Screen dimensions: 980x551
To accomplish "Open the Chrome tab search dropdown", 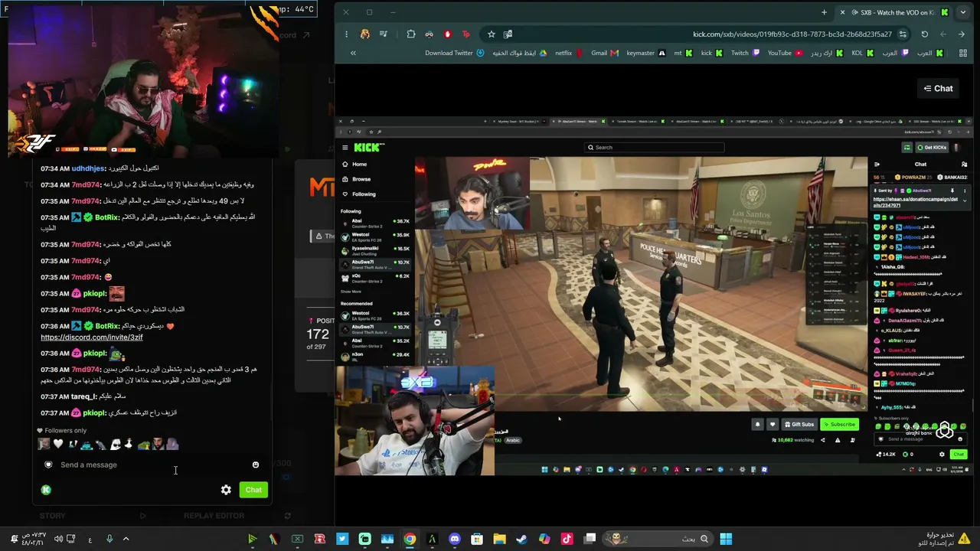I will coord(963,12).
